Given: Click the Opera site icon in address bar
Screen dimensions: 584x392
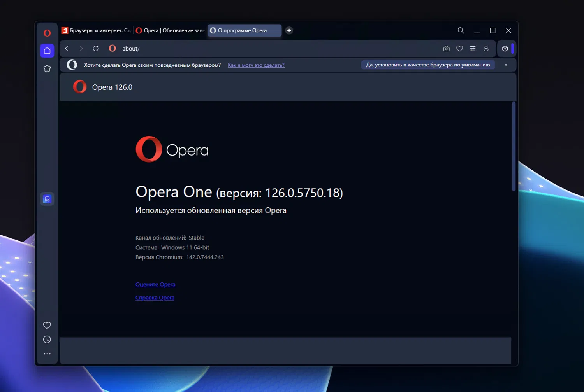Looking at the screenshot, I should tap(113, 48).
